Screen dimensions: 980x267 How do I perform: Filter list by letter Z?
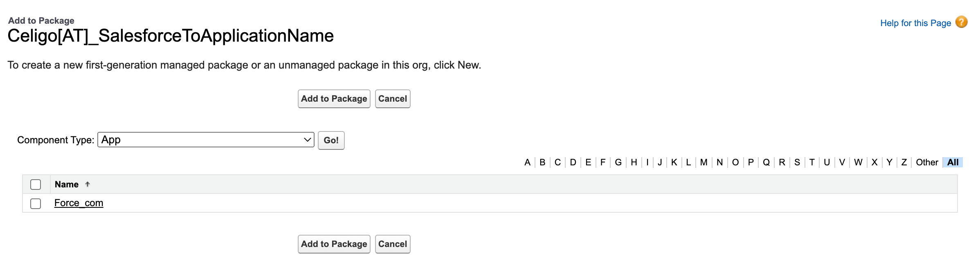pos(904,162)
